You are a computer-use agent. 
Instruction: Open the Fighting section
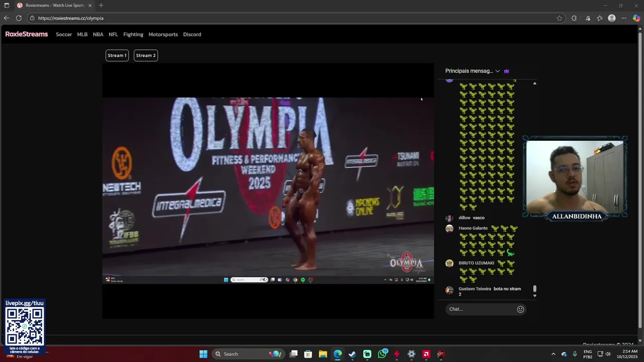[x=133, y=34]
